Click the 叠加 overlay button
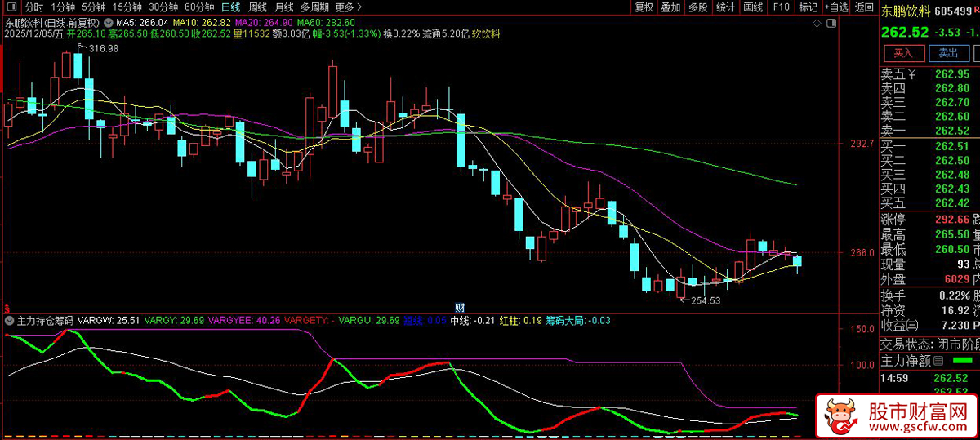Viewport: 980px width, 440px height. [670, 7]
